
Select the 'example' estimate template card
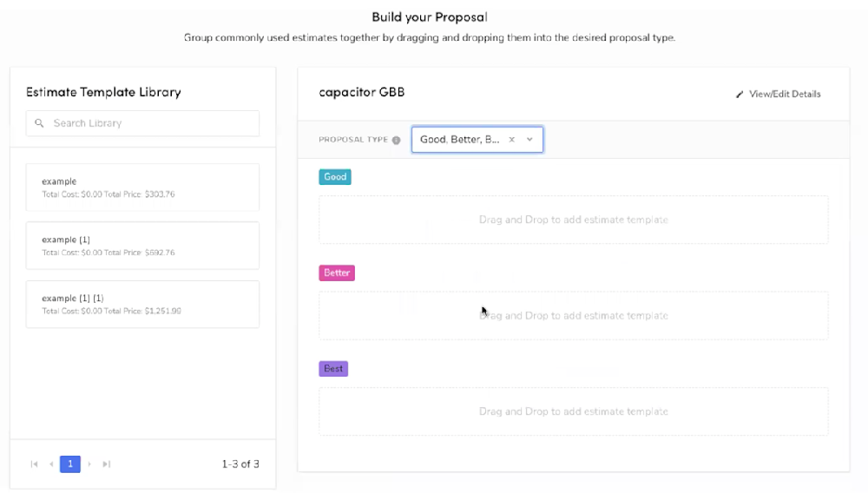[143, 187]
